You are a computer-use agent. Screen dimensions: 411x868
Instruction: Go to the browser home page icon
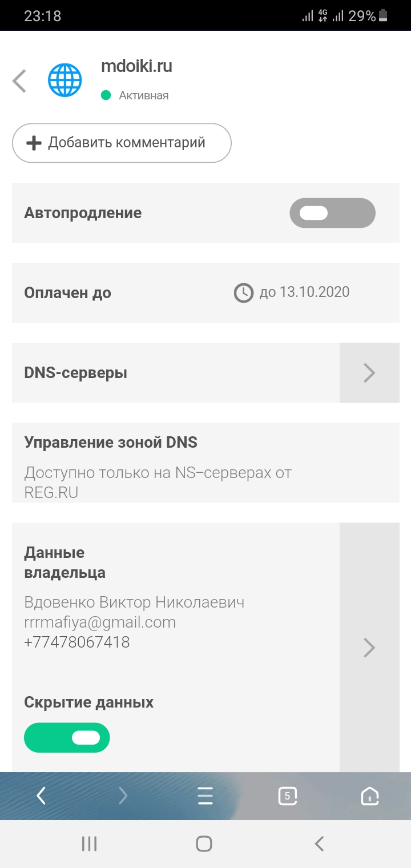pos(370,795)
